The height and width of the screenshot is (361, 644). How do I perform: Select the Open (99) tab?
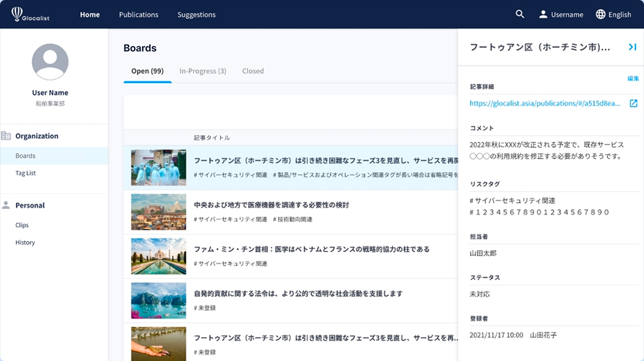(148, 71)
